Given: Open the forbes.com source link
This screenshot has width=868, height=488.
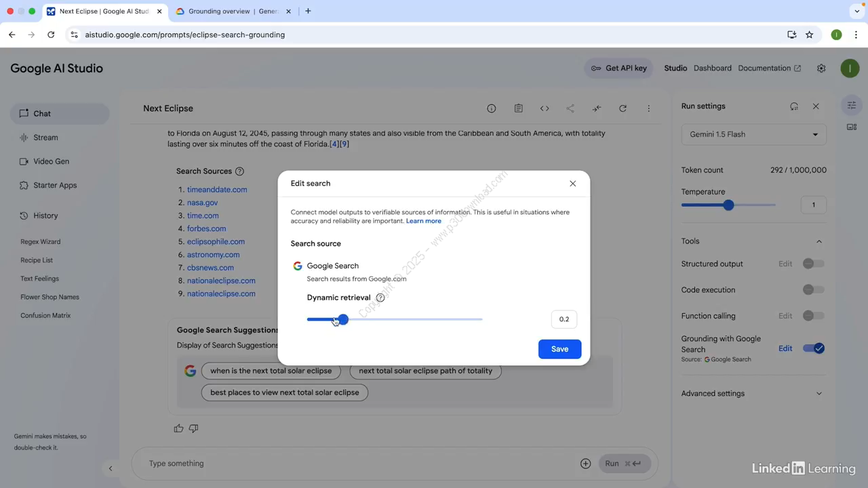Looking at the screenshot, I should (206, 228).
